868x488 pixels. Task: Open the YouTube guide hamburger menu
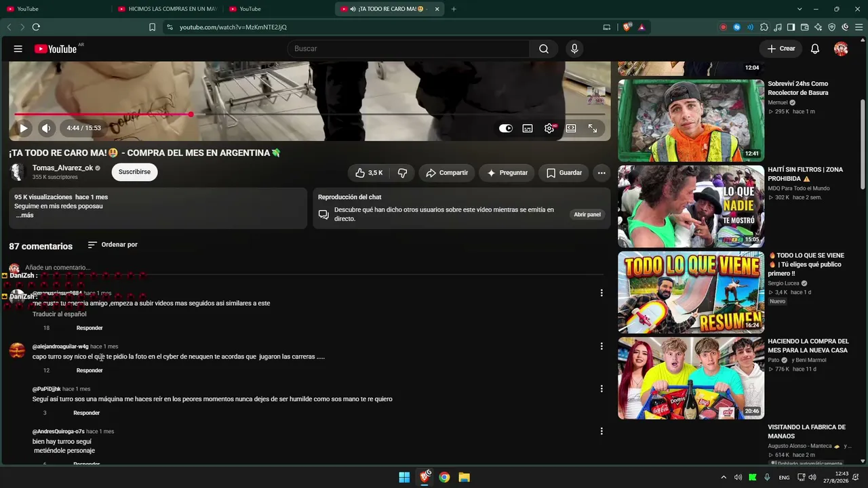[18, 49]
